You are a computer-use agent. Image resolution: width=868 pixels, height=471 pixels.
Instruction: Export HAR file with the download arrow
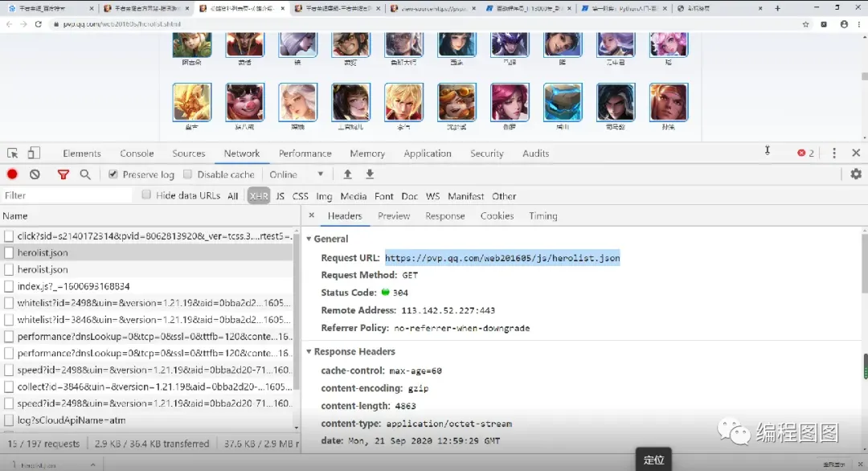[370, 174]
